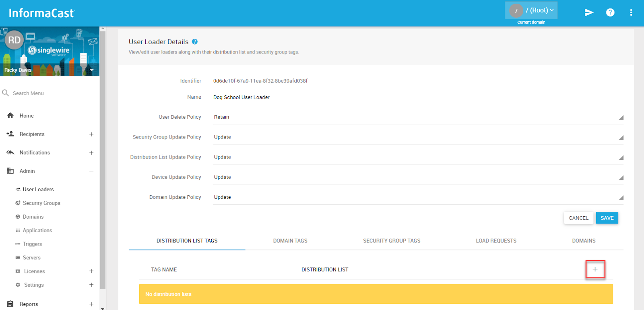644x310 pixels.
Task: Open Distribution List Update Policy dropdown
Action: (418, 157)
